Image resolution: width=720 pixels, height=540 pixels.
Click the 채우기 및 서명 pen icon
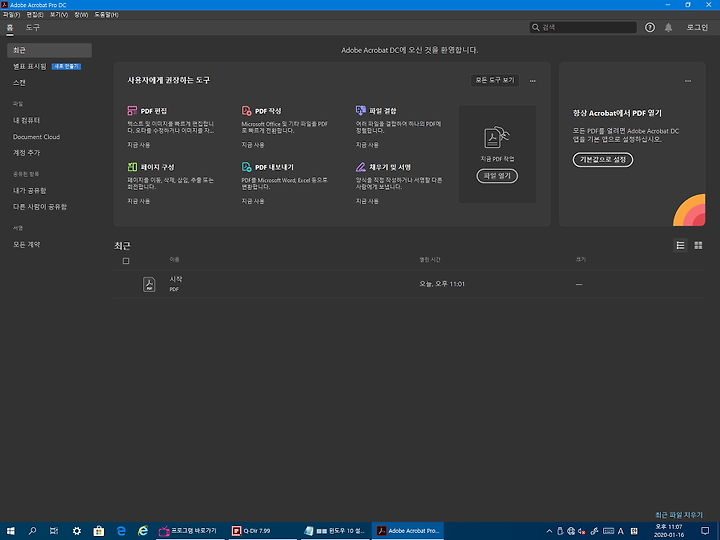pos(361,167)
